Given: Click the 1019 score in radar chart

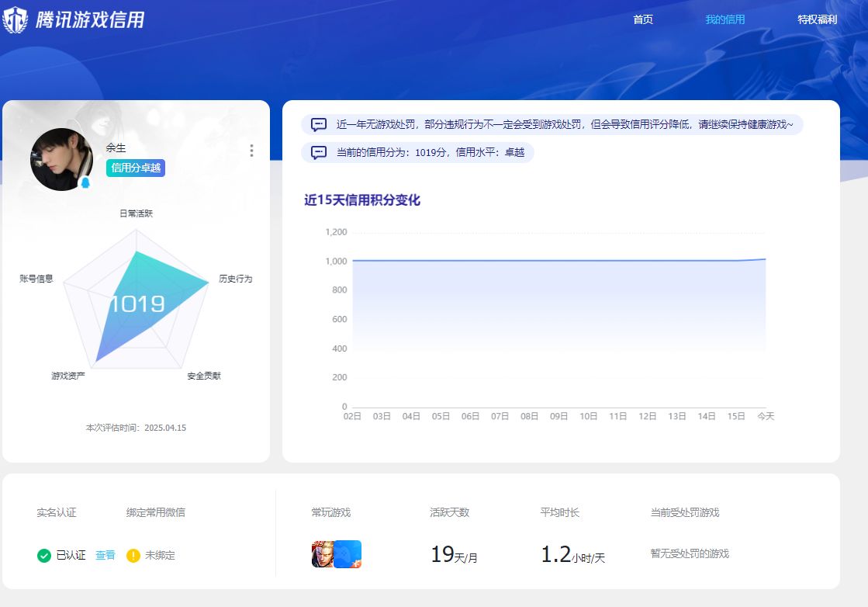Looking at the screenshot, I should 137,303.
